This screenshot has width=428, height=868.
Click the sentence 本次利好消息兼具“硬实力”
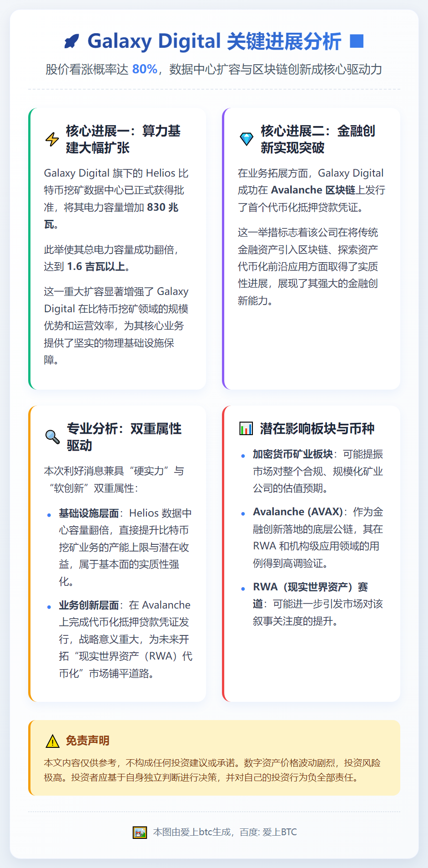tap(114, 480)
